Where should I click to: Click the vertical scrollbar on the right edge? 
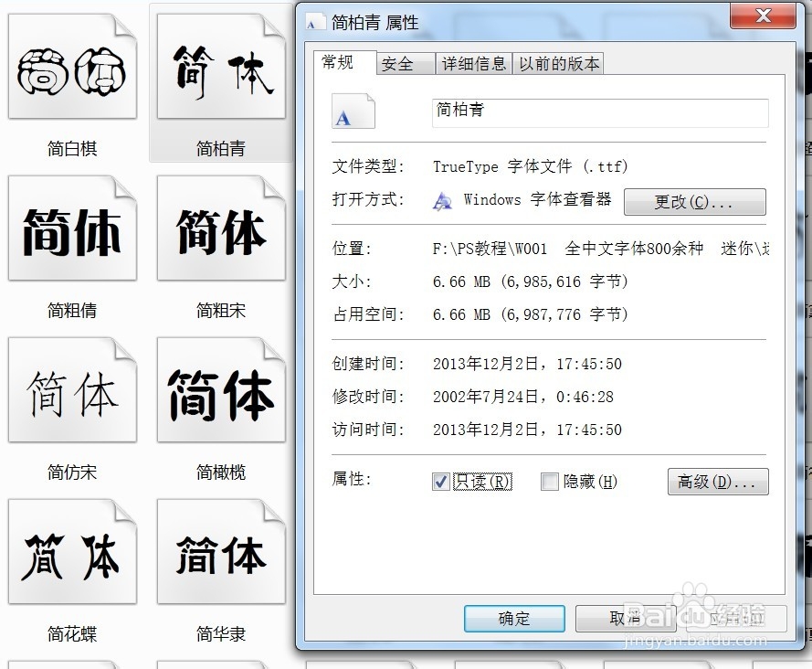[807, 334]
